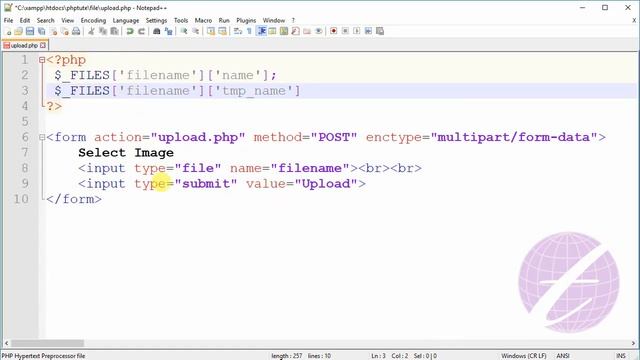Click the horizontal scrollbar right arrow
640x360 pixels.
(x=633, y=343)
